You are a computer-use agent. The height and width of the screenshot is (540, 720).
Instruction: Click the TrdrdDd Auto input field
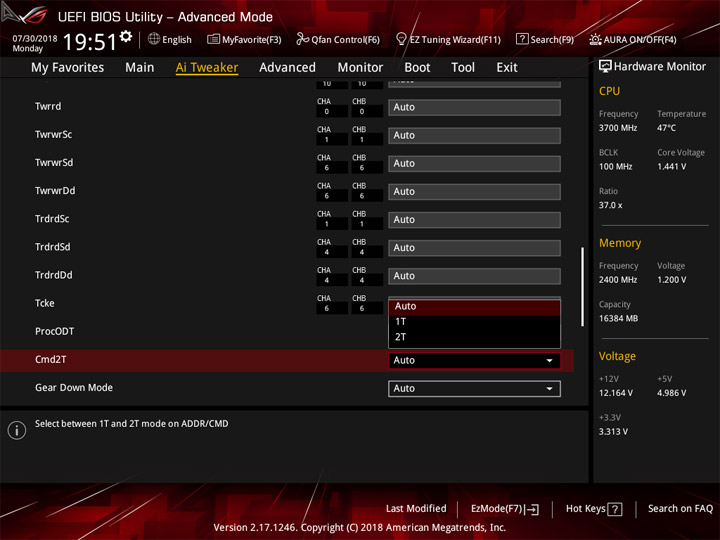coord(474,276)
